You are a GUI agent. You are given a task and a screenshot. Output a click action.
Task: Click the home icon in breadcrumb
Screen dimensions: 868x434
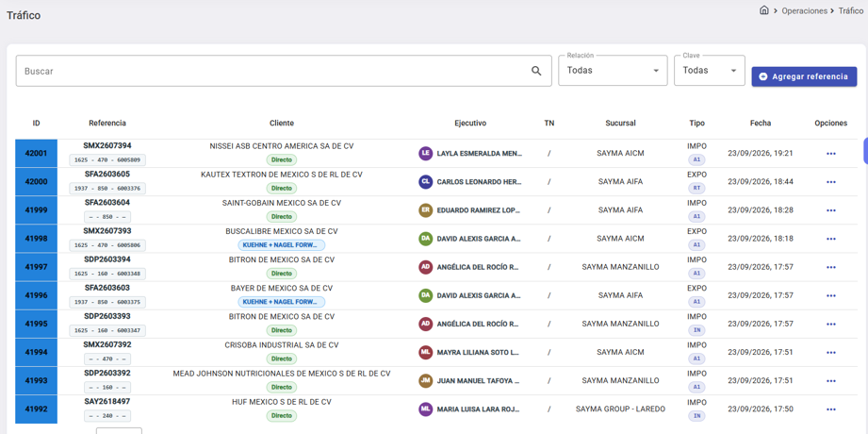point(764,10)
